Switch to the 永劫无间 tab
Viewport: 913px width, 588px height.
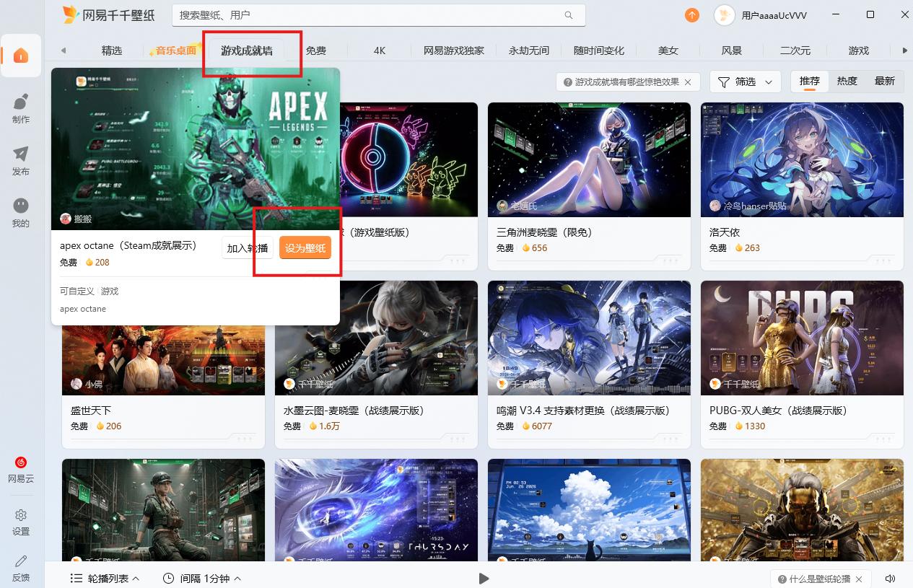[x=529, y=51]
